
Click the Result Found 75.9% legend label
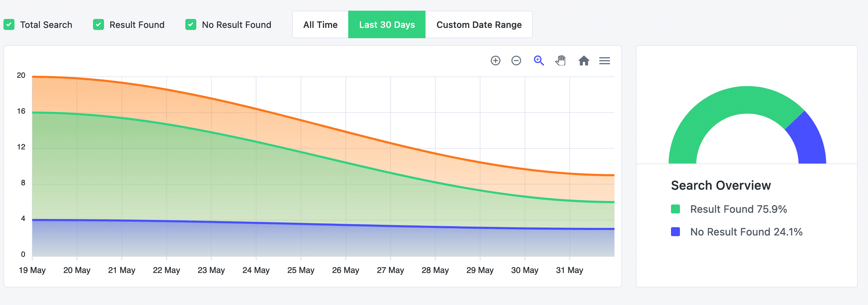[738, 209]
